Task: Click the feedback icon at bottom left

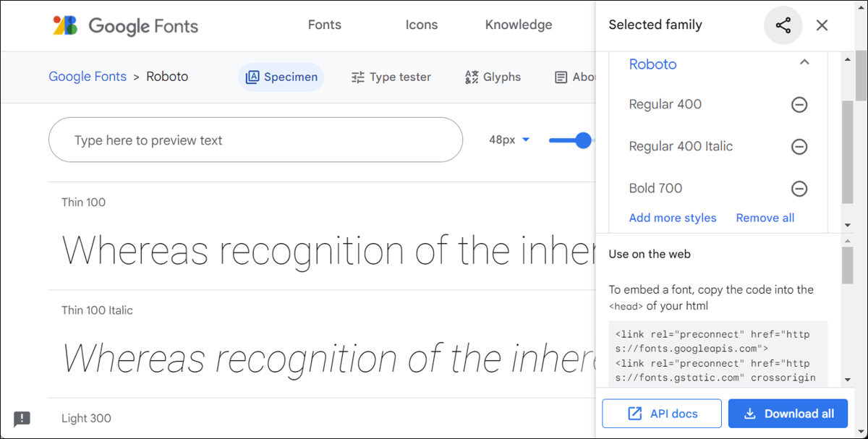Action: [22, 419]
